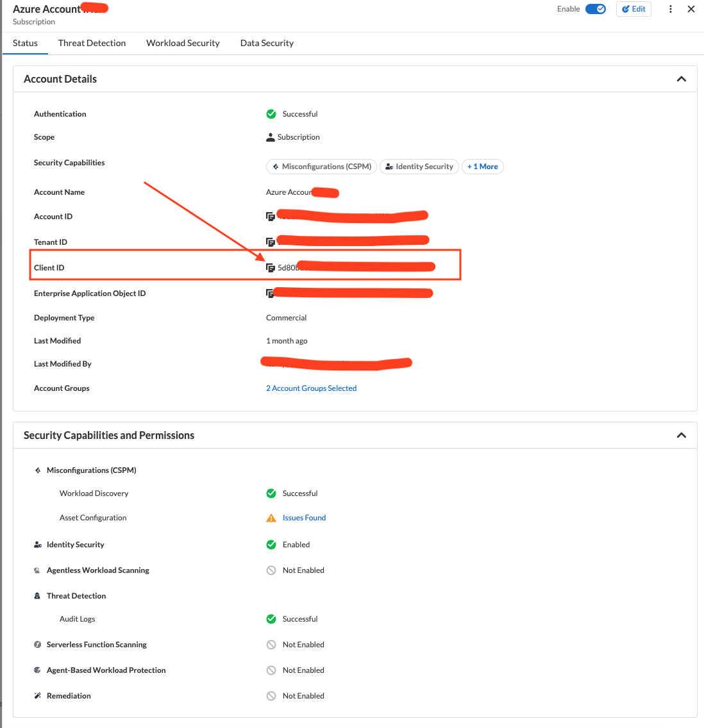Image resolution: width=704 pixels, height=728 pixels.
Task: Click the Asset Configuration warning icon
Action: pyautogui.click(x=271, y=518)
